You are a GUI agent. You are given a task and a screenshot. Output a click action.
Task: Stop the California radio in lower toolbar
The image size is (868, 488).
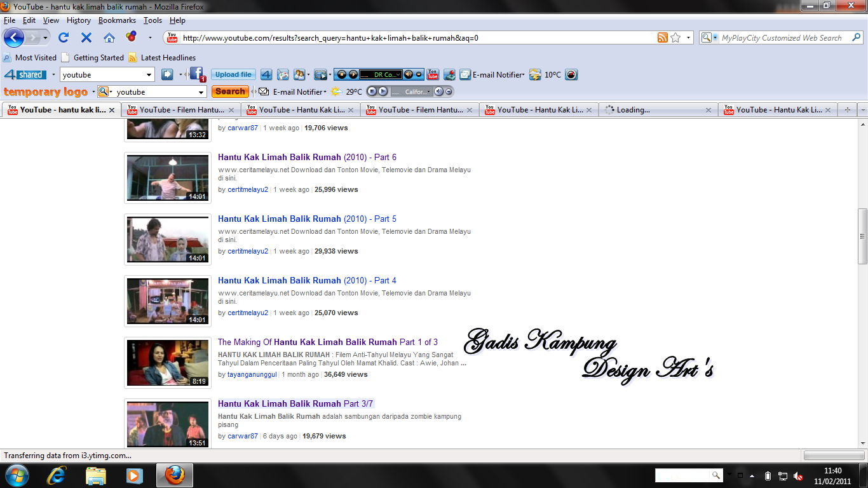[372, 91]
